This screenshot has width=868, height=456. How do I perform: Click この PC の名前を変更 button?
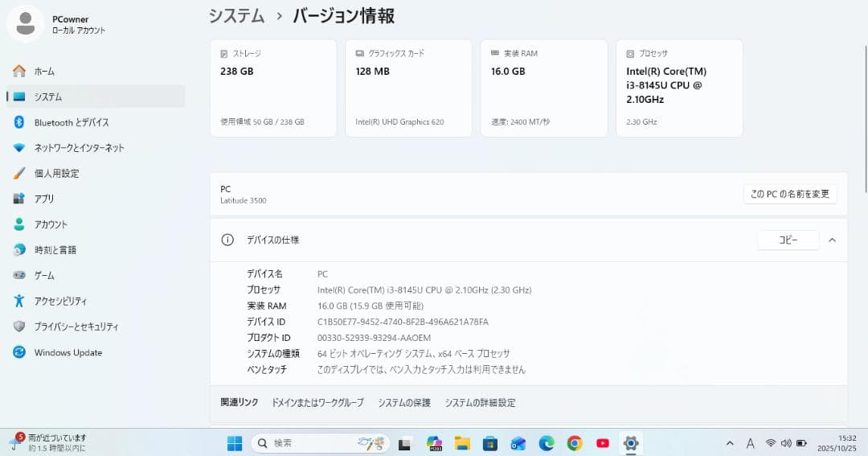[x=790, y=194]
